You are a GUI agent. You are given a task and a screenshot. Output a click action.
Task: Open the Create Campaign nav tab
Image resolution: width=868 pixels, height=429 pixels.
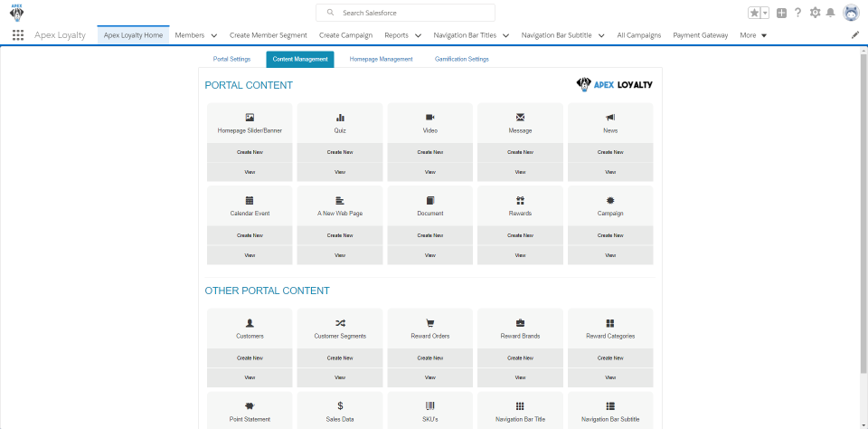tap(346, 35)
